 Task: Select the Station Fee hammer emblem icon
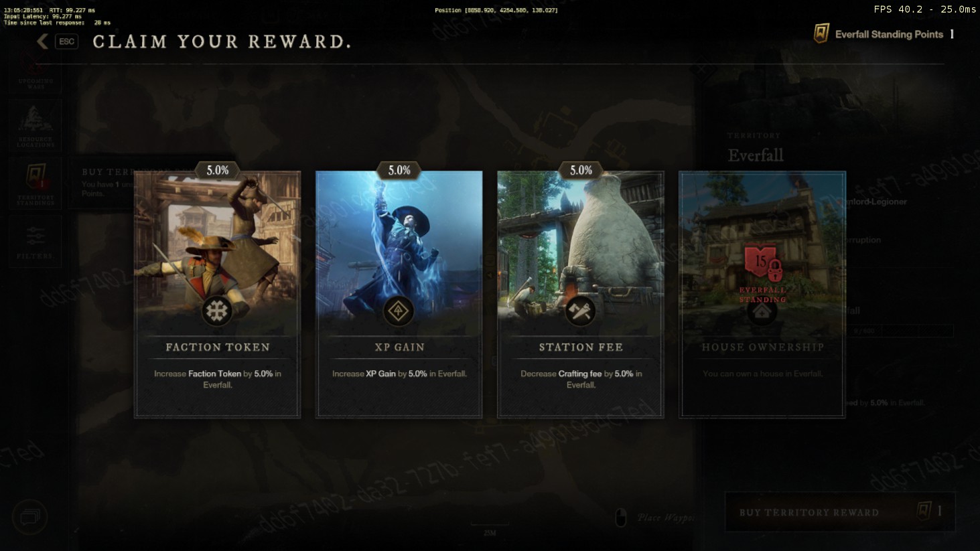(x=580, y=311)
